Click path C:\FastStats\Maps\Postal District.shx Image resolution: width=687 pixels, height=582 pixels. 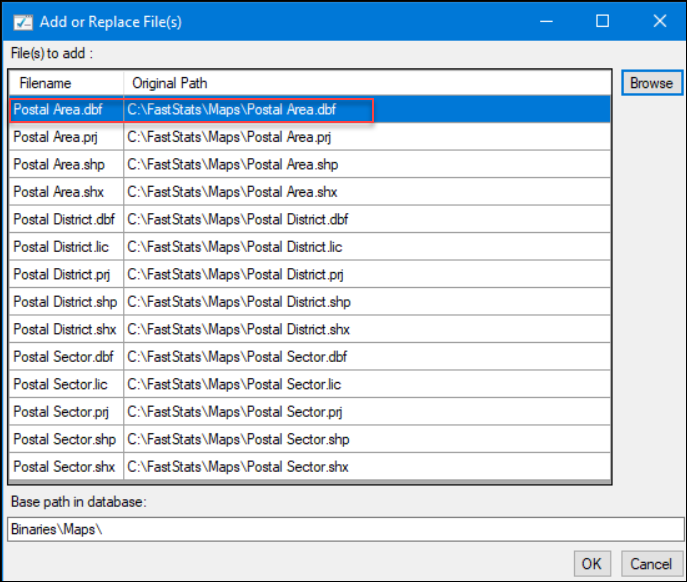coord(239,330)
